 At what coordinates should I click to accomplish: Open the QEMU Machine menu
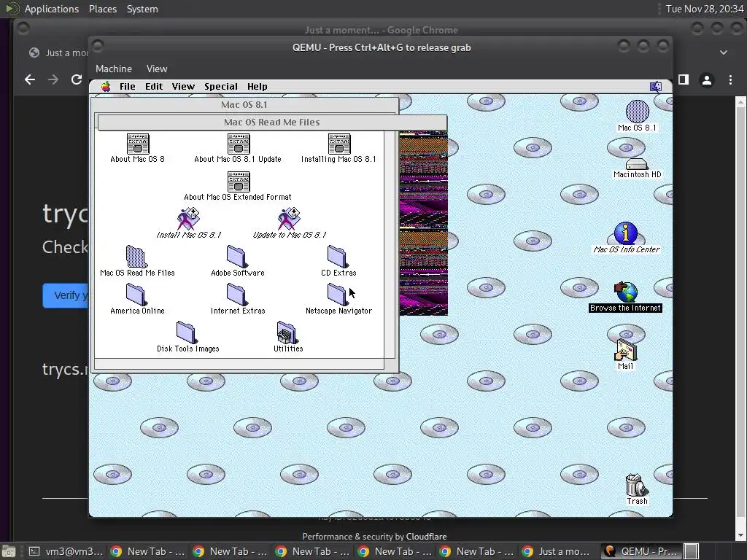click(x=114, y=69)
